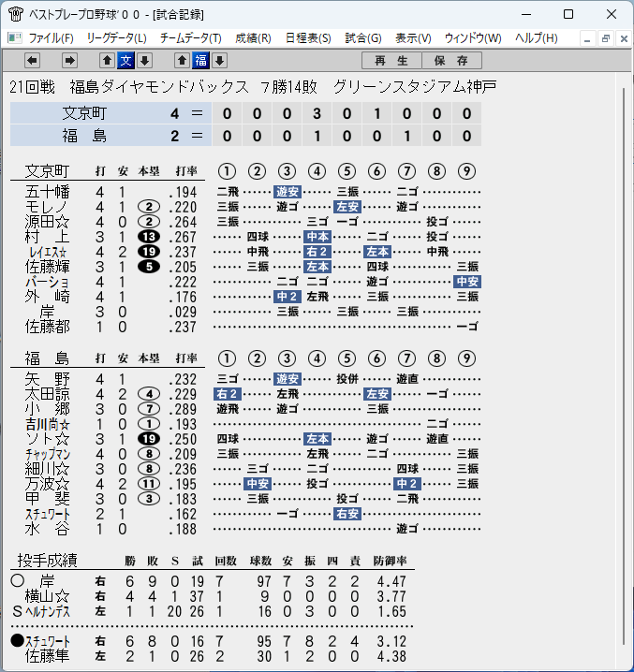Image resolution: width=634 pixels, height=672 pixels.
Task: Click 矢野's 遊安 hit cell
Action: [287, 379]
